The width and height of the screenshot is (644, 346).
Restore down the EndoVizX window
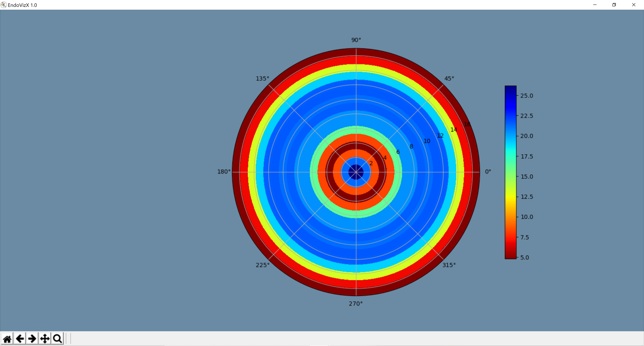click(x=614, y=5)
